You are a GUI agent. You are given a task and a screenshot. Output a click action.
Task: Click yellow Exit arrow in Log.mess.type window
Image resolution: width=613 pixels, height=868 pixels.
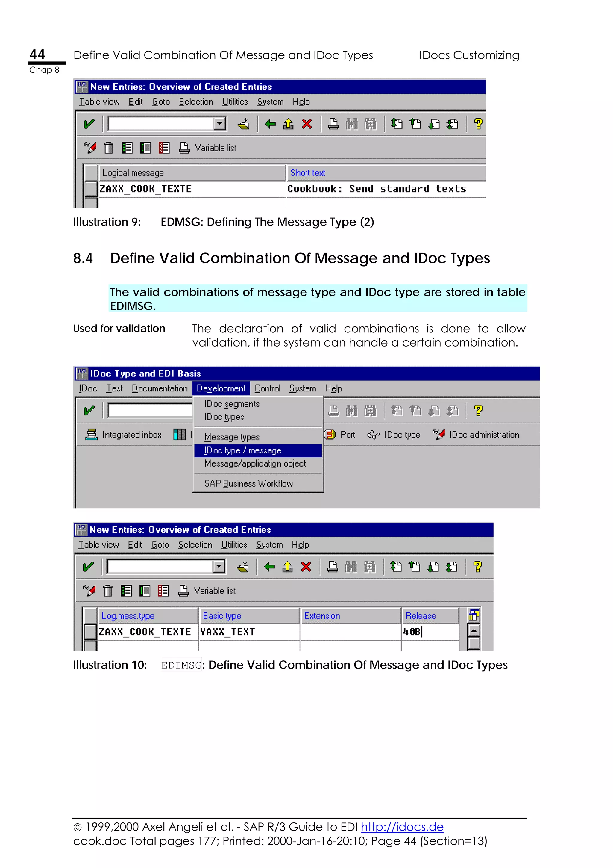click(x=287, y=566)
